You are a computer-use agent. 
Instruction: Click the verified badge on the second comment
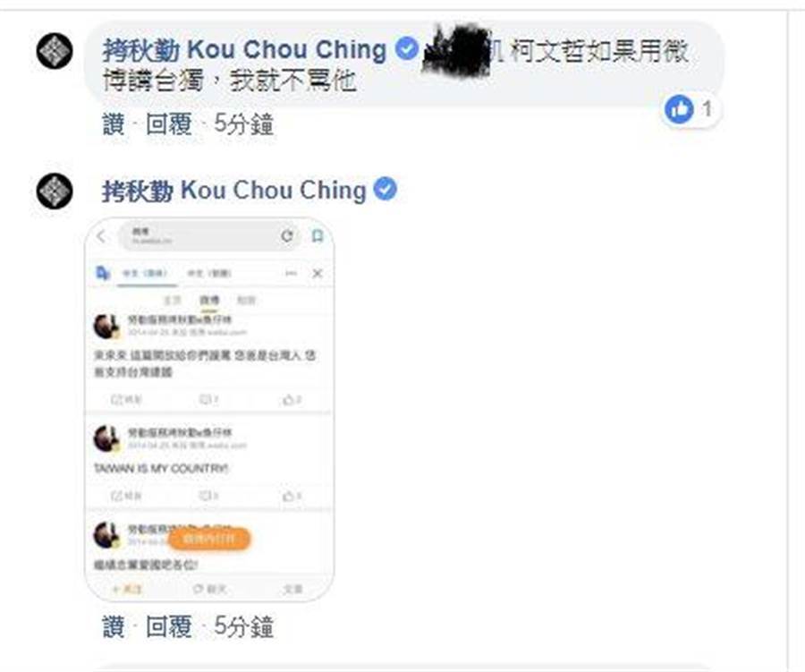click(385, 189)
